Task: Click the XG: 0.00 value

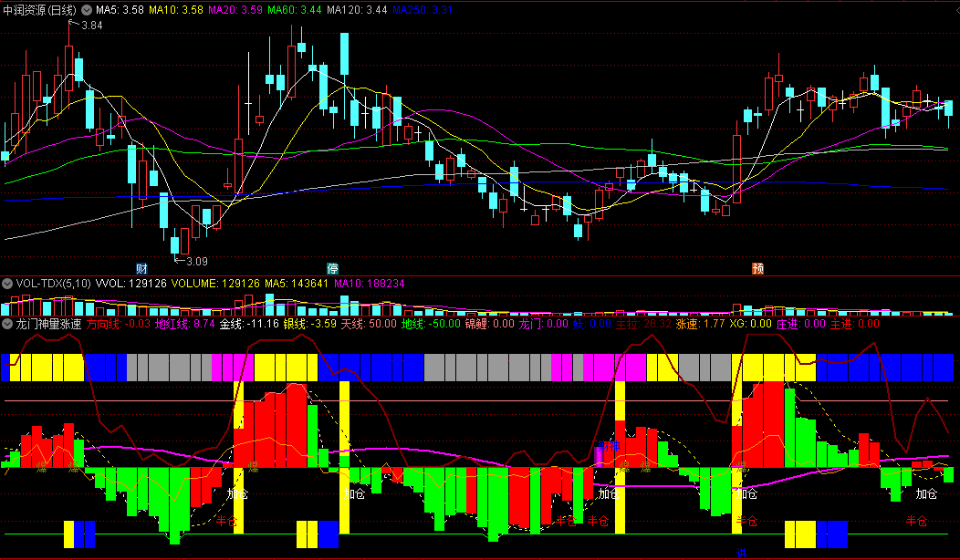Action: pos(751,324)
